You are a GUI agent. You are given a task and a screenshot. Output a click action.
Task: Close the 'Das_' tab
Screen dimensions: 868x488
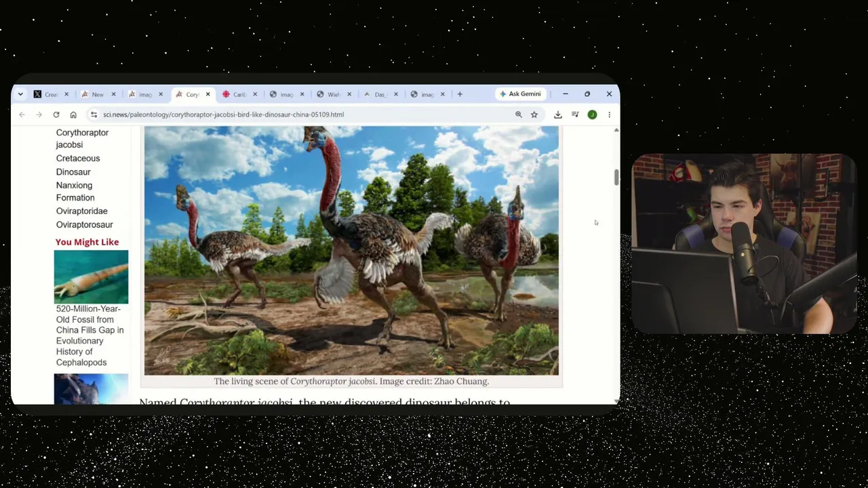[x=396, y=94]
